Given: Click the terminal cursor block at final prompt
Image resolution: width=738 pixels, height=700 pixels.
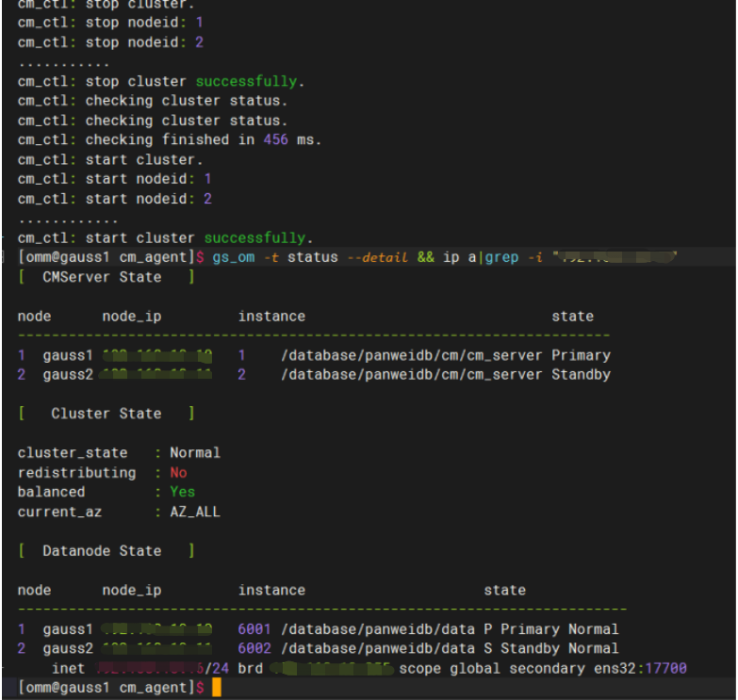Looking at the screenshot, I should pos(217,688).
